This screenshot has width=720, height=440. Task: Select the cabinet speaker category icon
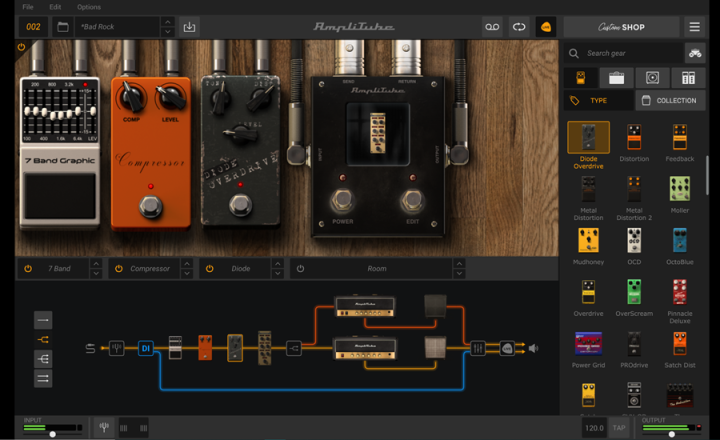pyautogui.click(x=652, y=78)
